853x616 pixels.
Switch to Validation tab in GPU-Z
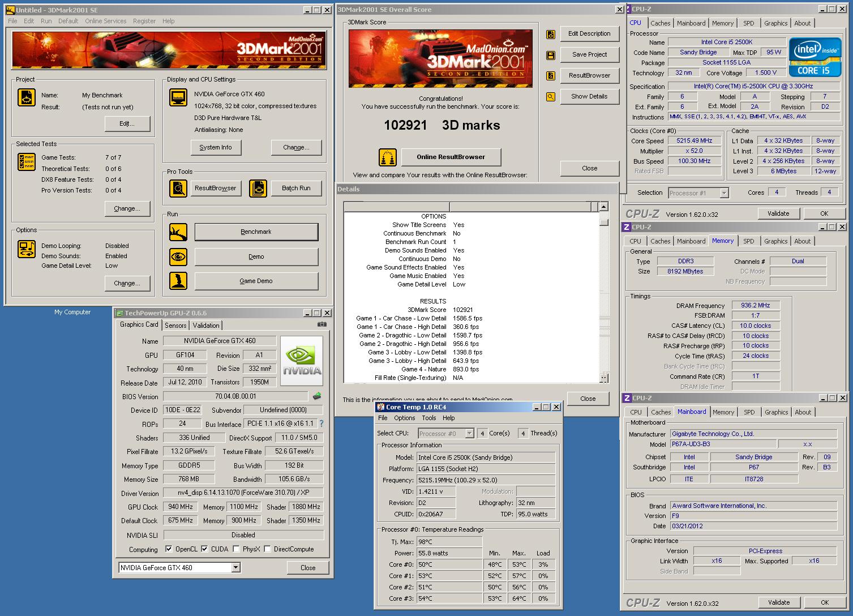206,326
